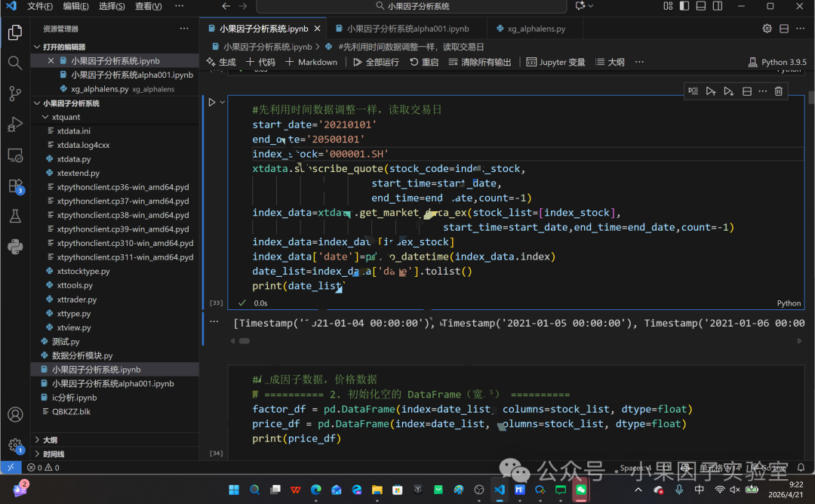815x504 pixels.
Task: Run the start_date code cell
Action: [x=211, y=103]
